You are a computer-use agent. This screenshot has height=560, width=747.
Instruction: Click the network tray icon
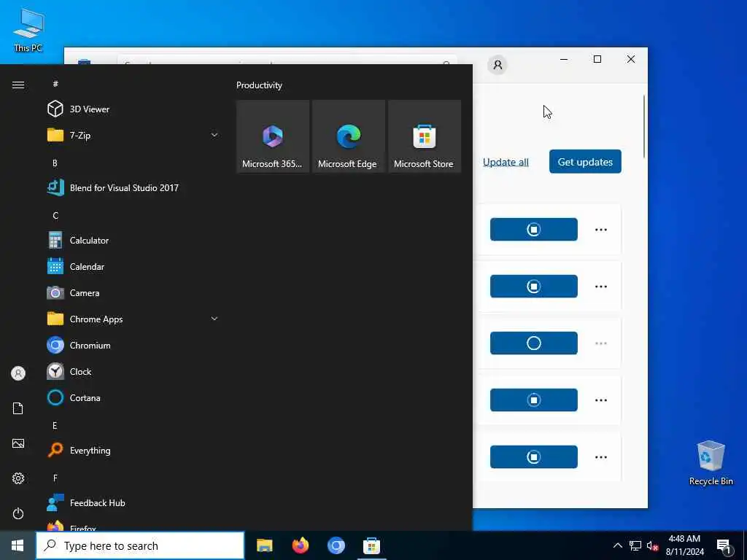click(635, 545)
